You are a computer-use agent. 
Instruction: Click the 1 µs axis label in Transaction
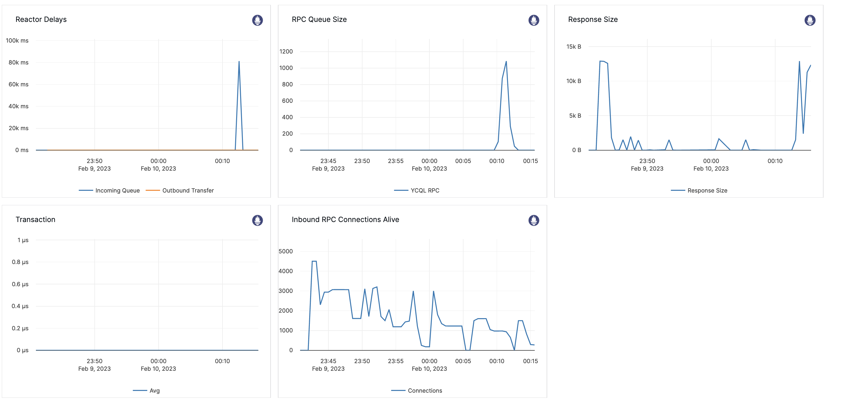click(x=23, y=240)
